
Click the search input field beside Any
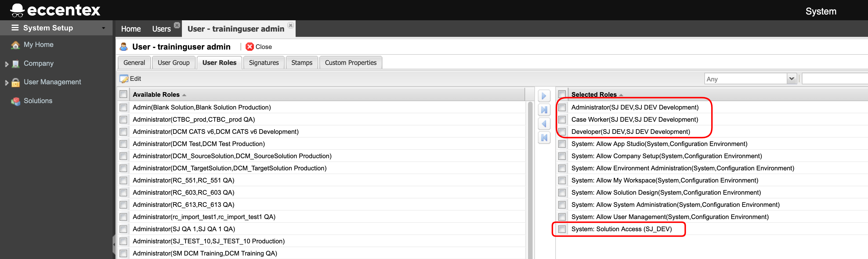835,79
